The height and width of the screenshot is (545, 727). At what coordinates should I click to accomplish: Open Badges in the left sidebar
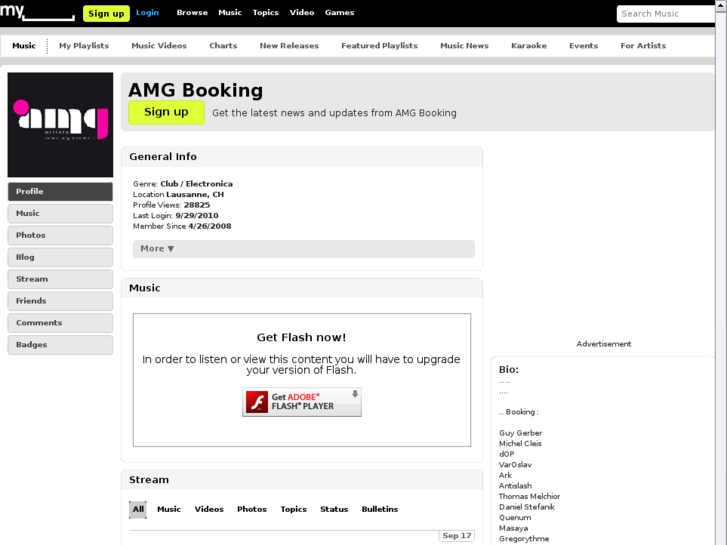(60, 345)
